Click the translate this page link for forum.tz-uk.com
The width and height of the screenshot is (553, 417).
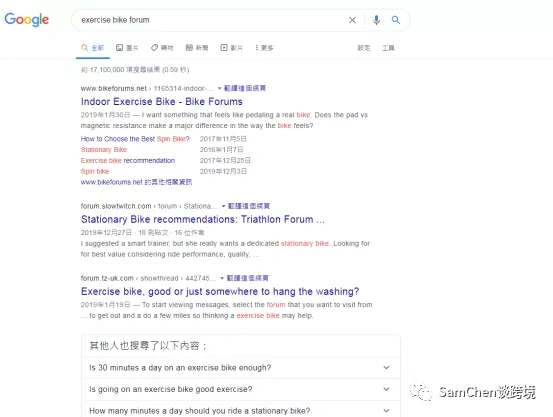(x=247, y=278)
